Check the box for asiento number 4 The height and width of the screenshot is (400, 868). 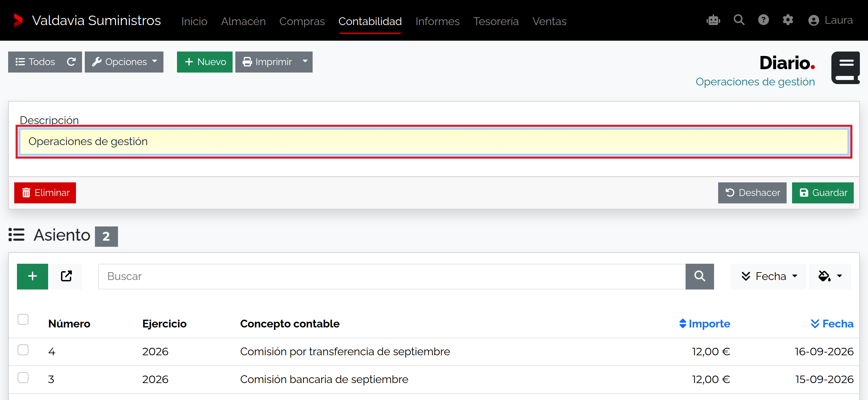tap(23, 350)
